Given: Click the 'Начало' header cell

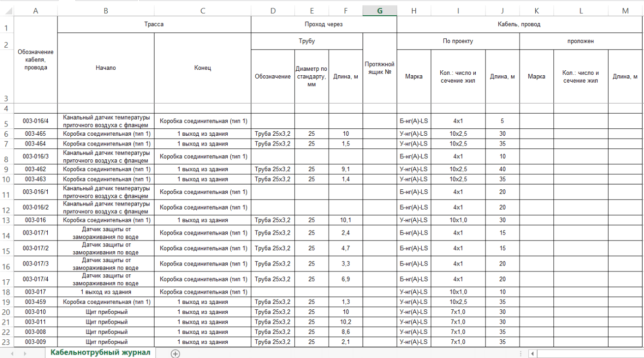Looking at the screenshot, I should [106, 68].
